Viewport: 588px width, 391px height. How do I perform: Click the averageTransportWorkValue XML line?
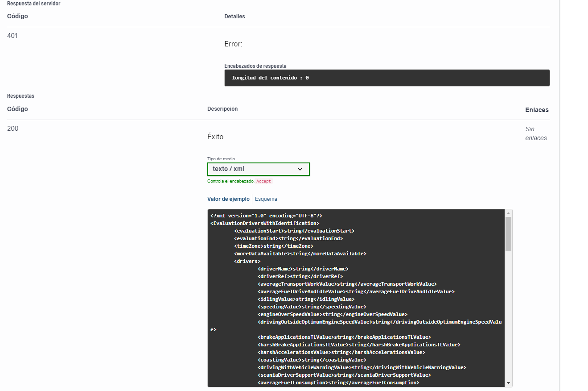347,284
